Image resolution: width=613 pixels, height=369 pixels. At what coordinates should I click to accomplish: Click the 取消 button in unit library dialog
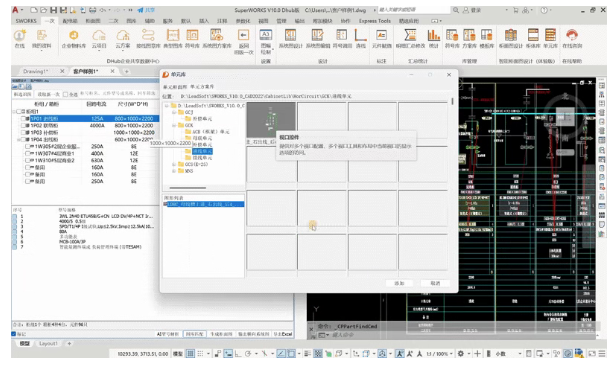coord(435,283)
